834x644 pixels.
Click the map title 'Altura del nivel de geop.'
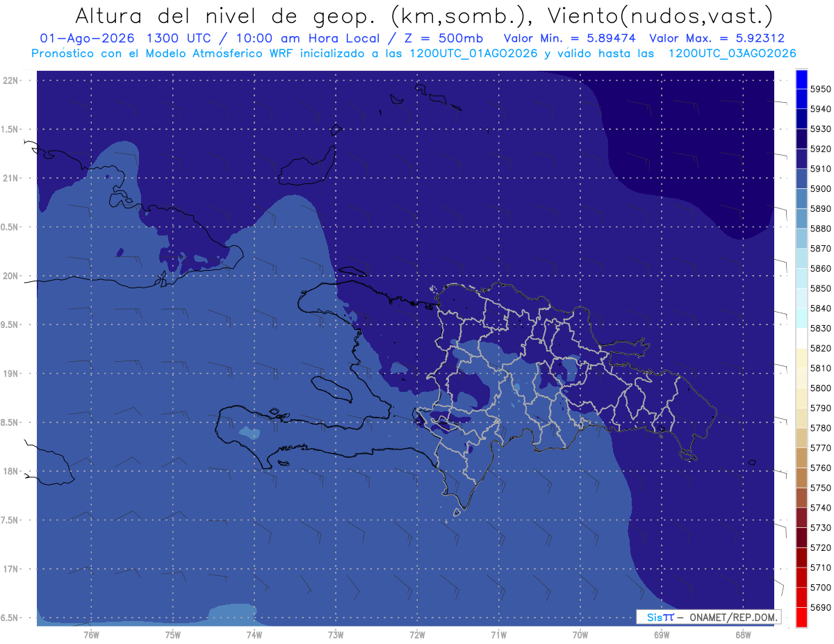coord(226,16)
